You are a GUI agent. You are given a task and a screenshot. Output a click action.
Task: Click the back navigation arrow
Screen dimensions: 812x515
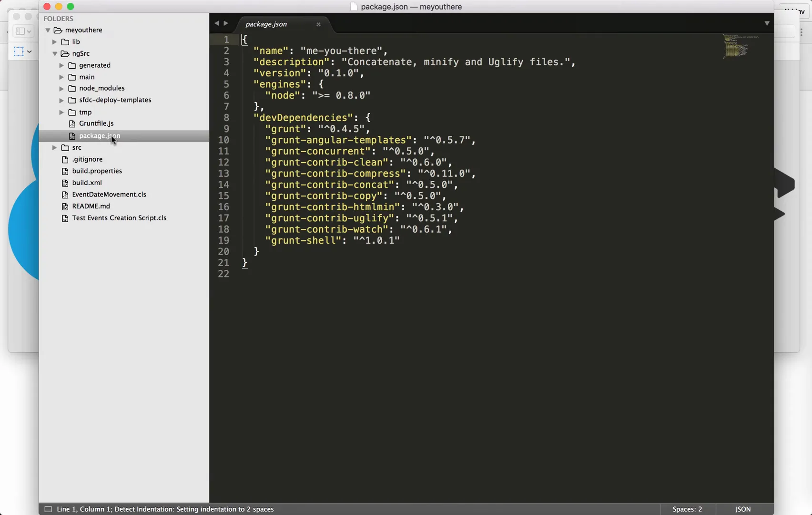217,23
